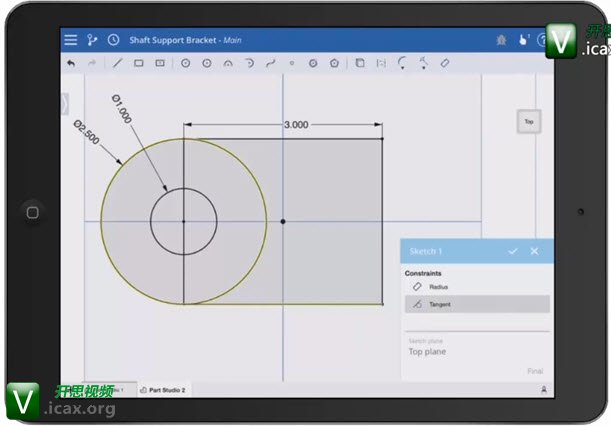Cancel Sketch 1 with the X
Screen dimensions: 611x426
pyautogui.click(x=534, y=251)
